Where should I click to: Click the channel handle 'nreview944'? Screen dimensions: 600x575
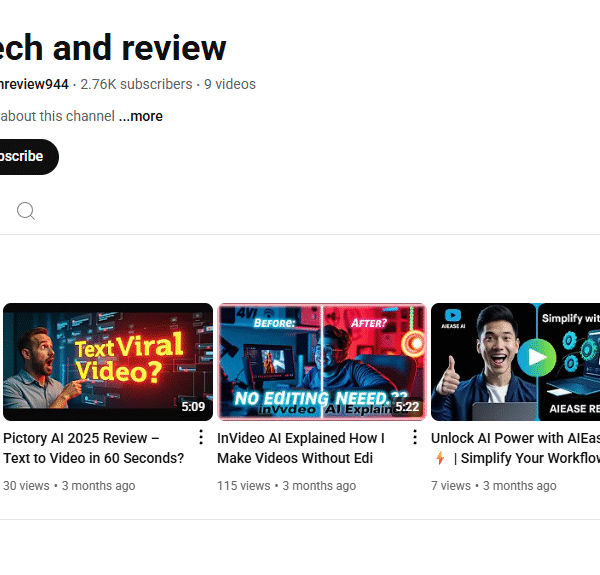(x=34, y=85)
